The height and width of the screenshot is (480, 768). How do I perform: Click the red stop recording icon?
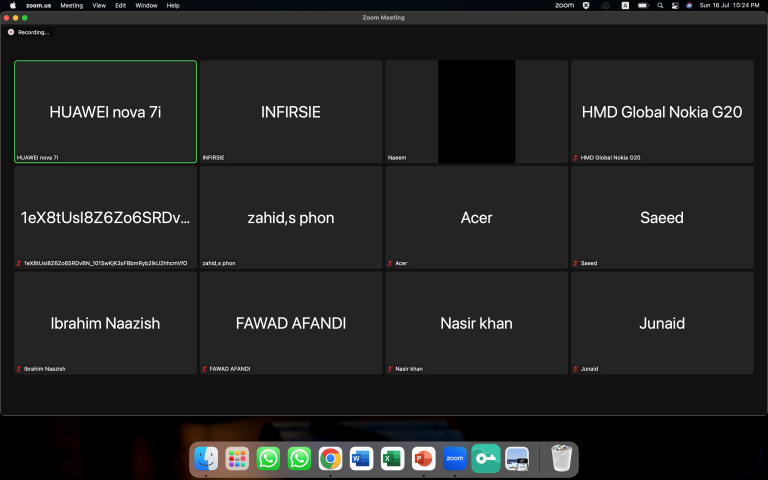pos(11,32)
